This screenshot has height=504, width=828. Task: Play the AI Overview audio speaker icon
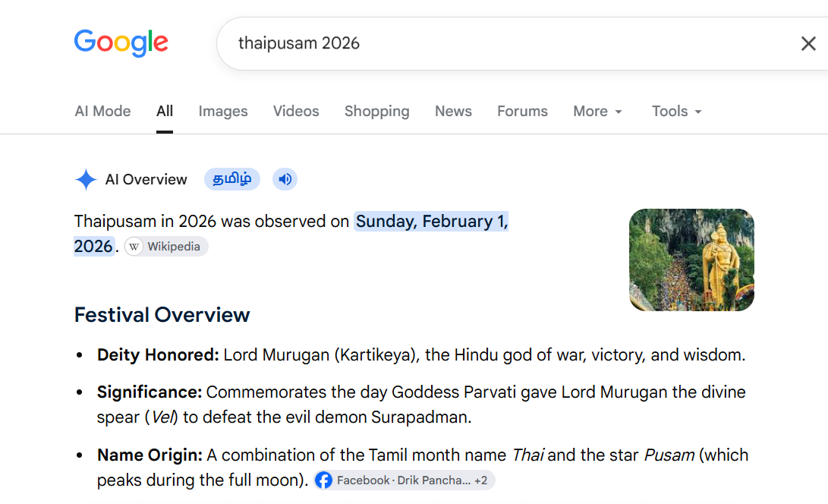pos(285,179)
